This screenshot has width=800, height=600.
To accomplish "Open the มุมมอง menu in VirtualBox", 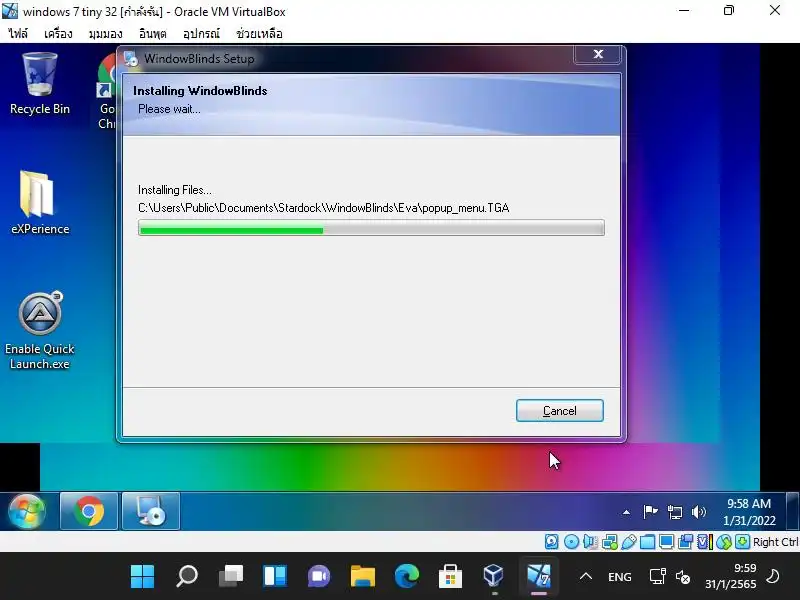I will [106, 34].
